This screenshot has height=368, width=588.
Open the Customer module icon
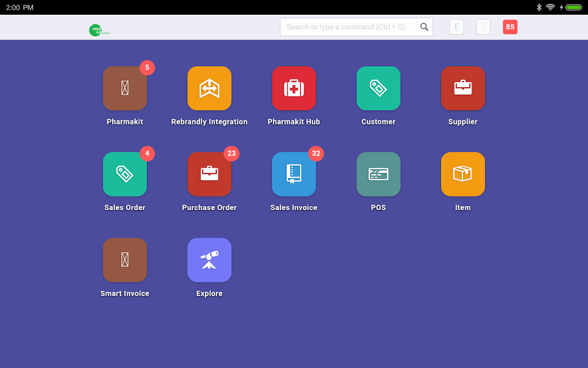[379, 88]
